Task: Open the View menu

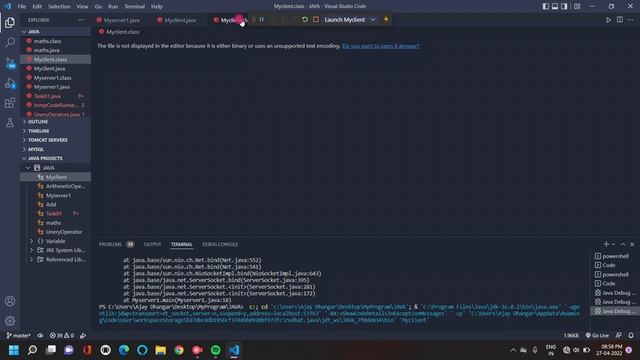Action: pyautogui.click(x=82, y=7)
